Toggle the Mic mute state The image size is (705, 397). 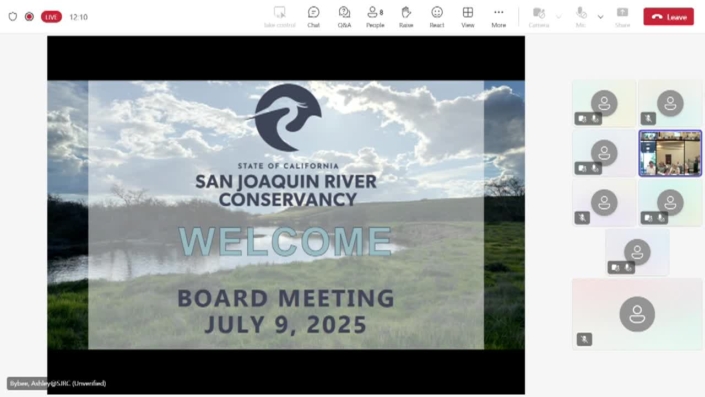(580, 17)
